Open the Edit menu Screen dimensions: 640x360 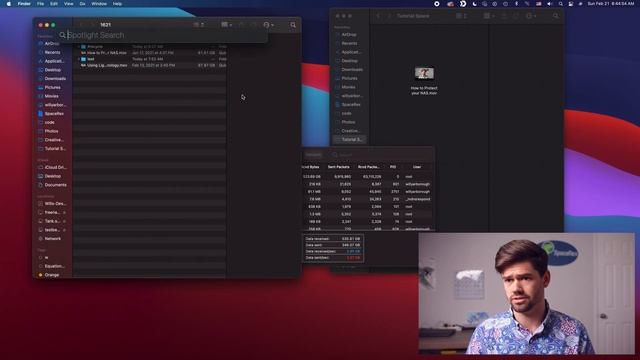54,4
